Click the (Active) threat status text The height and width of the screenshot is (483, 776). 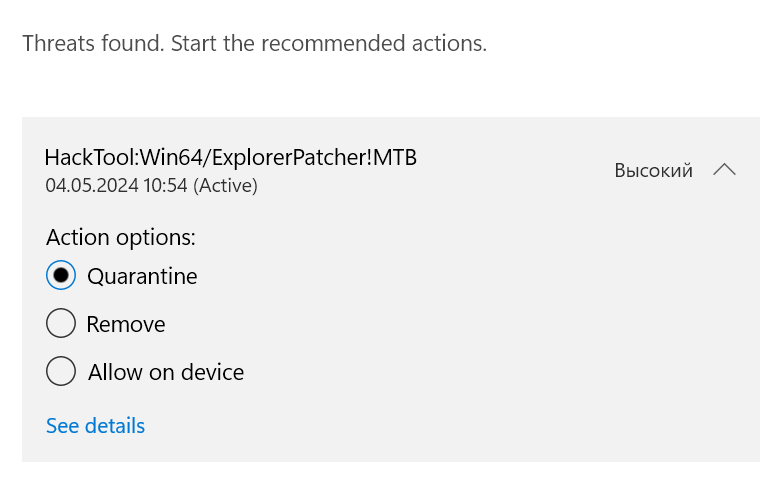coord(225,185)
